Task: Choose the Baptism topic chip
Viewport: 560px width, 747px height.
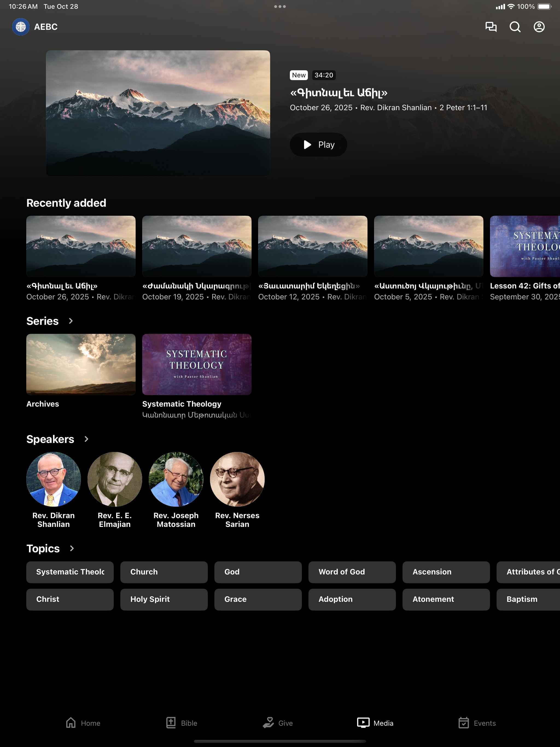Action: click(x=528, y=599)
